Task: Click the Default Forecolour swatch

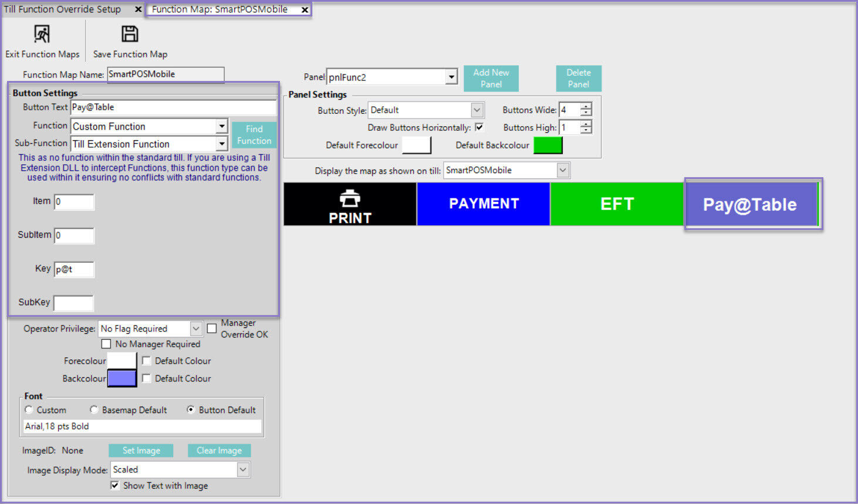Action: (417, 145)
